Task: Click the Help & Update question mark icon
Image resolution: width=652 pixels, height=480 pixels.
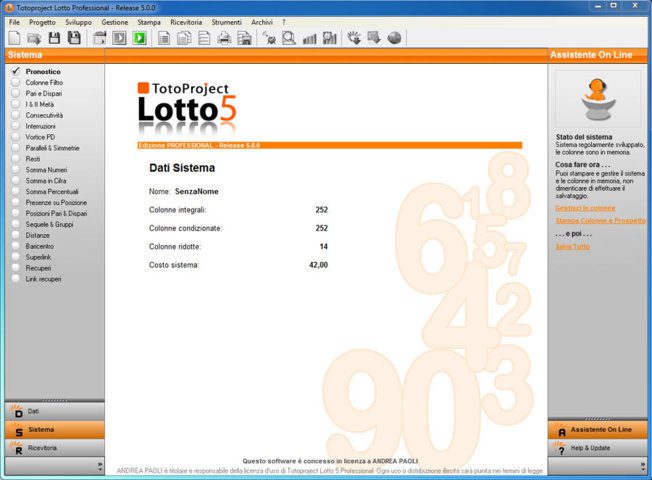Action: coord(560,448)
